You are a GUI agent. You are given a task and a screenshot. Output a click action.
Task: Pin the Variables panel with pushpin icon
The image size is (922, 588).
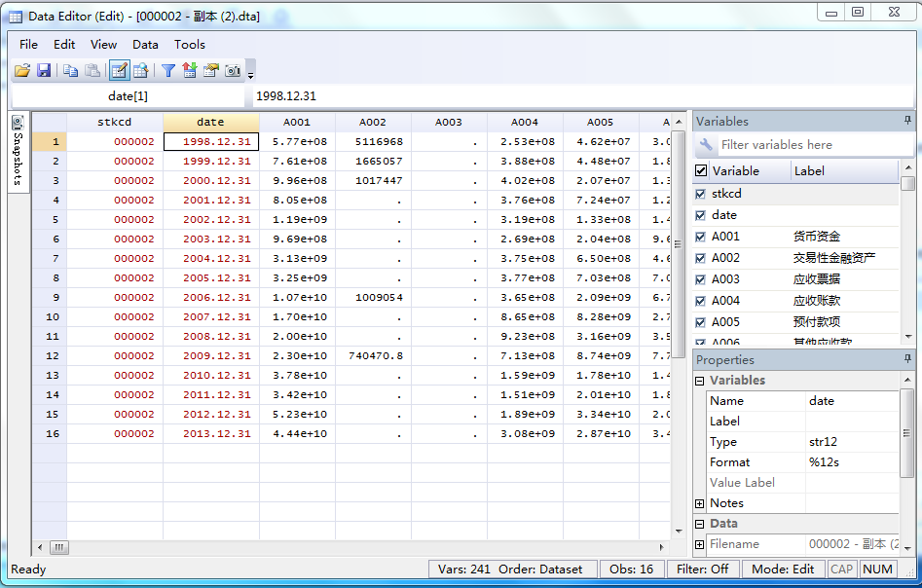tap(907, 121)
